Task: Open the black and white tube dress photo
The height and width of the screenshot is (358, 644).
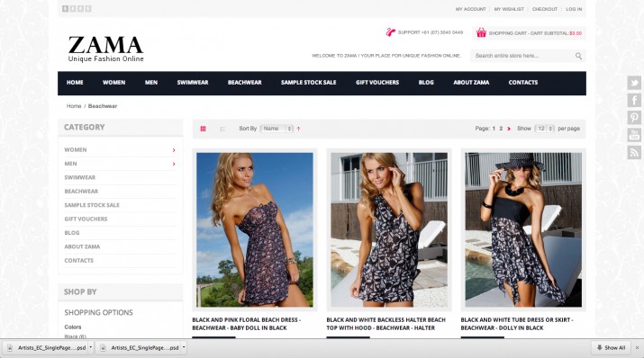Action: [523, 230]
